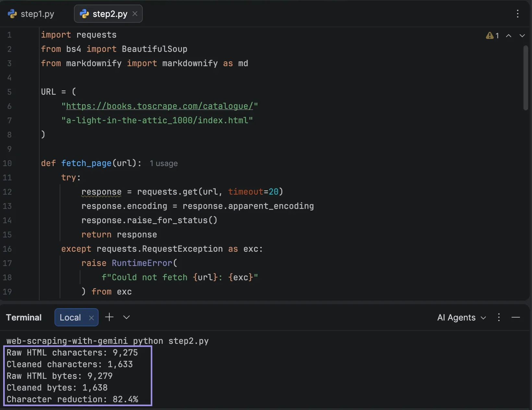Close the Local terminal tab

point(91,318)
